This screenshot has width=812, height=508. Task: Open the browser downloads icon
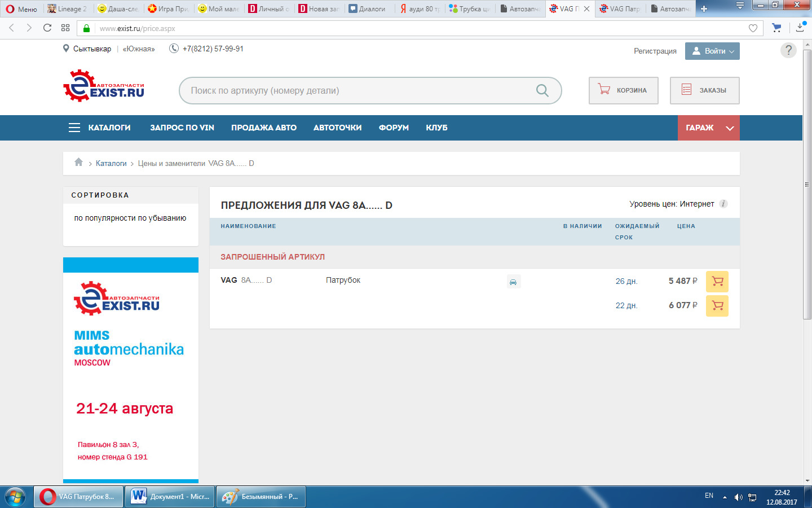click(801, 27)
